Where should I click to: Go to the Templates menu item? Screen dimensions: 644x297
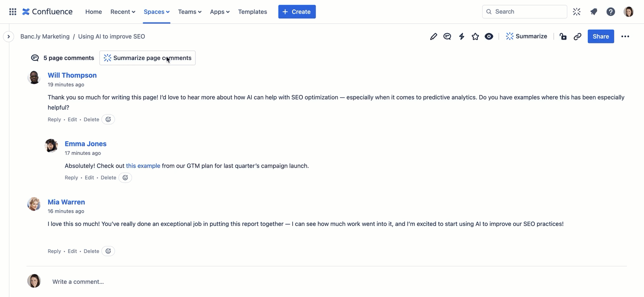point(252,11)
